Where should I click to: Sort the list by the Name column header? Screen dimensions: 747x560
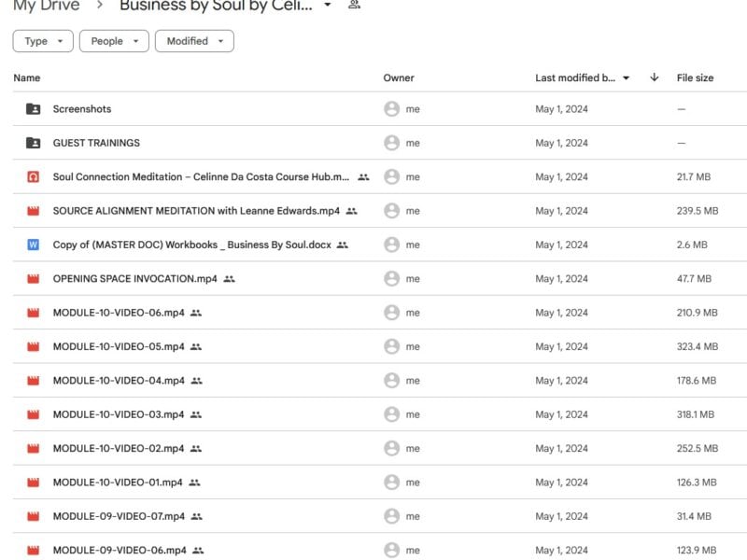click(27, 77)
